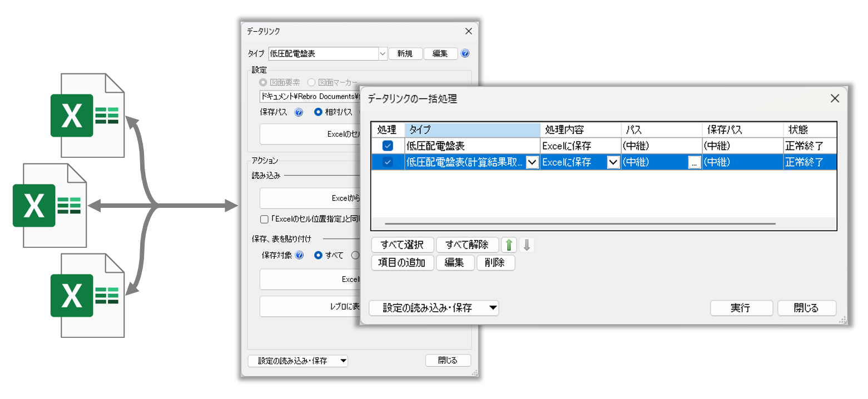This screenshot has height=399, width=868.
Task: Click the browse '...' button in パス cell
Action: [693, 162]
